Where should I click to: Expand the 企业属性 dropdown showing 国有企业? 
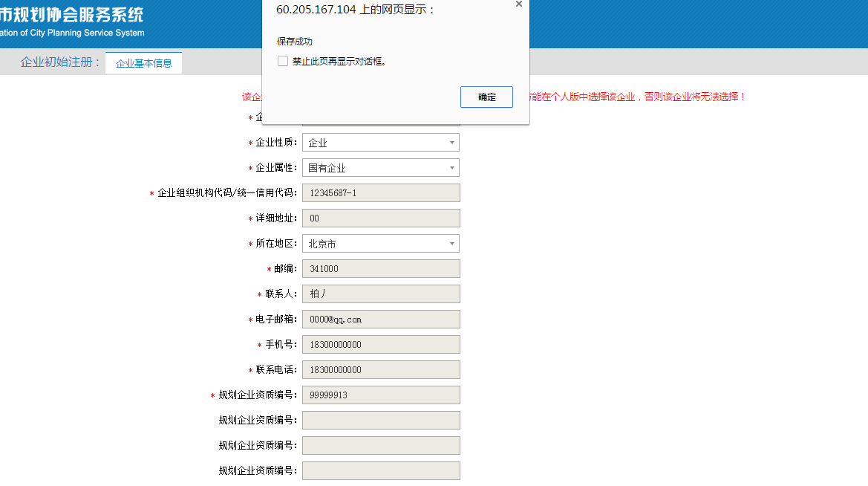tap(380, 168)
